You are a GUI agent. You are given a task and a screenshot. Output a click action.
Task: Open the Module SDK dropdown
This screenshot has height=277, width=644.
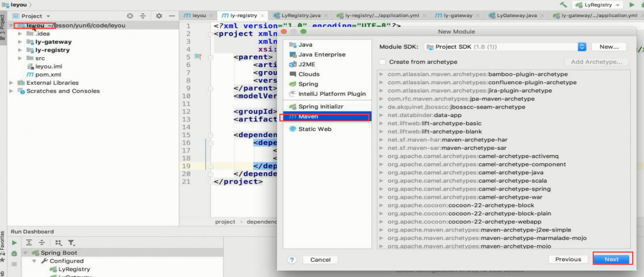tap(505, 47)
